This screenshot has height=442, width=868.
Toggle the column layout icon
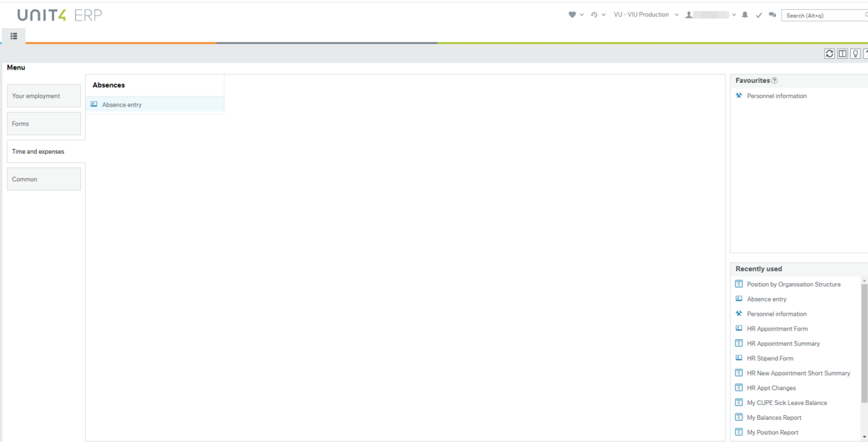click(842, 54)
